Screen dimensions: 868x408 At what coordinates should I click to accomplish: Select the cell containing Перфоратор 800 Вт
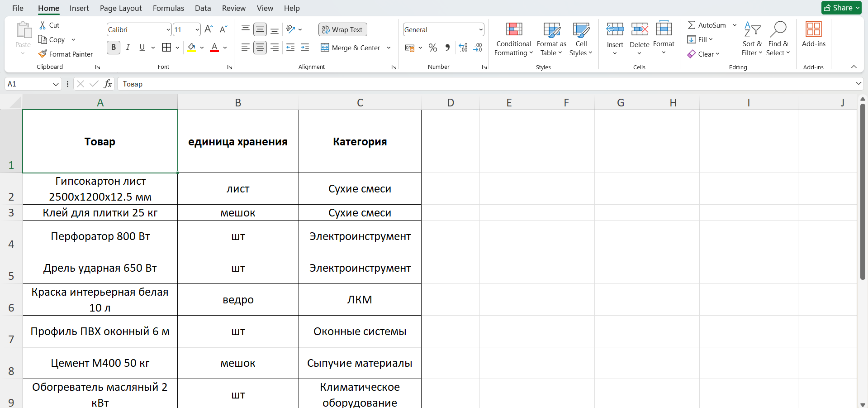pyautogui.click(x=100, y=236)
